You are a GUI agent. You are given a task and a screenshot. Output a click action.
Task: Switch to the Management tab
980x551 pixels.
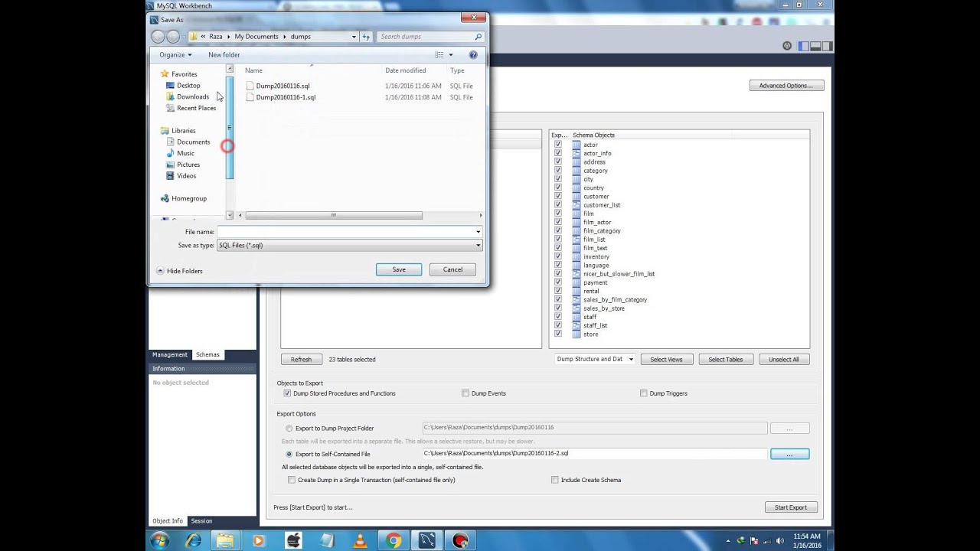pyautogui.click(x=170, y=354)
